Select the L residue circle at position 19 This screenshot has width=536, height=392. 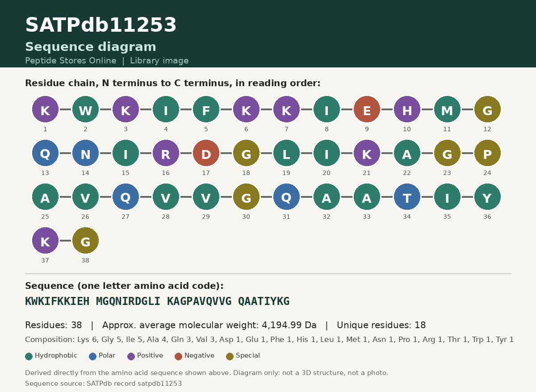(x=286, y=153)
